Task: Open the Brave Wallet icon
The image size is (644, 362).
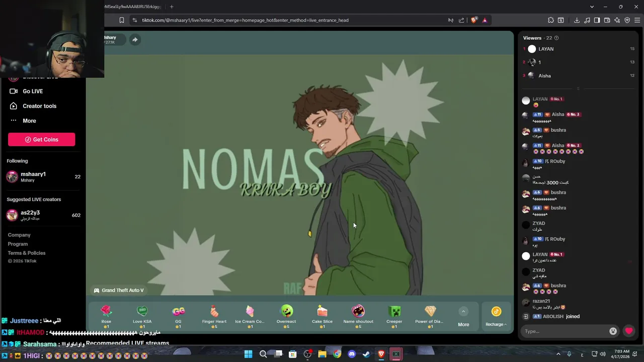Action: coord(607,20)
